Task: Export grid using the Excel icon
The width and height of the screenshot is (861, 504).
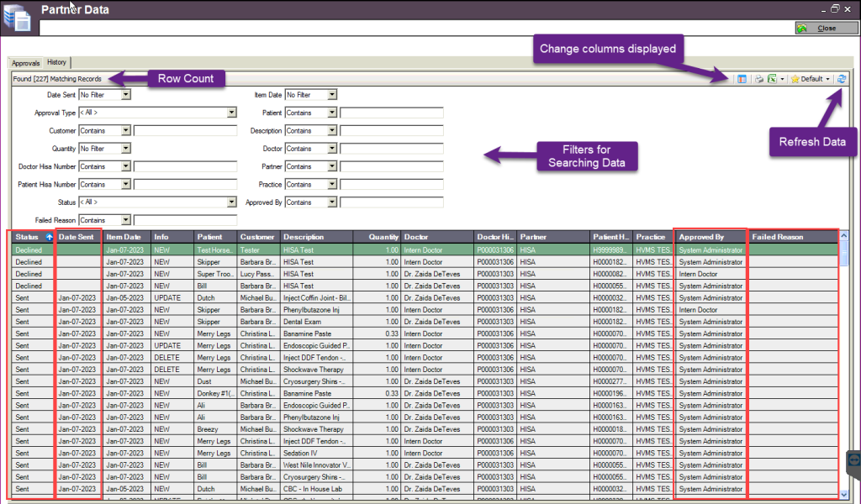Action: (x=771, y=79)
